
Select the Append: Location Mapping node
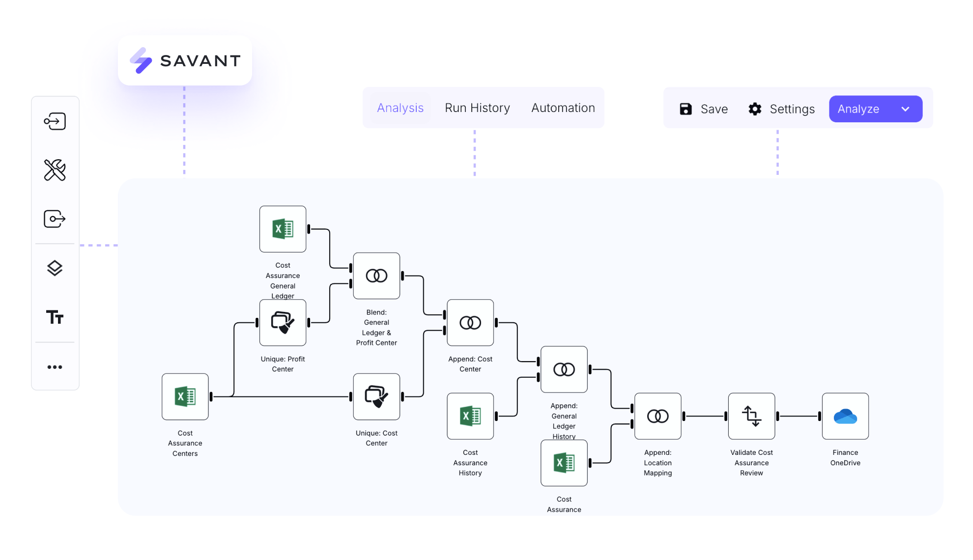(x=658, y=416)
